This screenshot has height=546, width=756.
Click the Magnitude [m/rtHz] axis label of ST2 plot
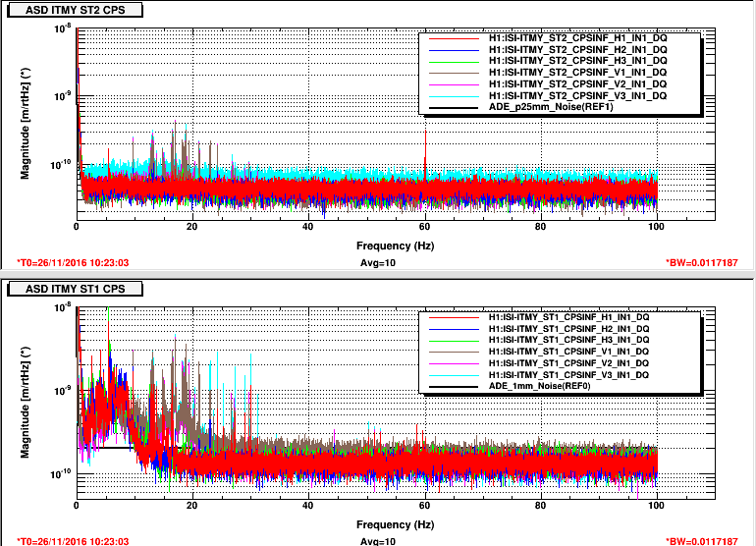(x=26, y=124)
